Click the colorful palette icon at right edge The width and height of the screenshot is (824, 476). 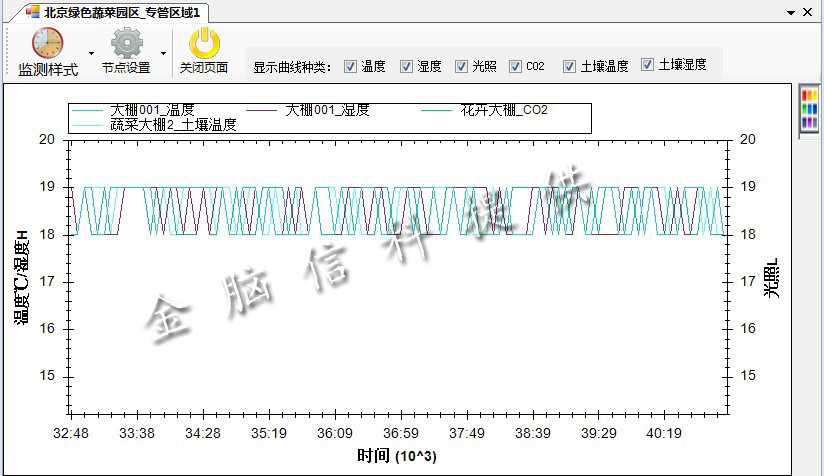coord(810,109)
